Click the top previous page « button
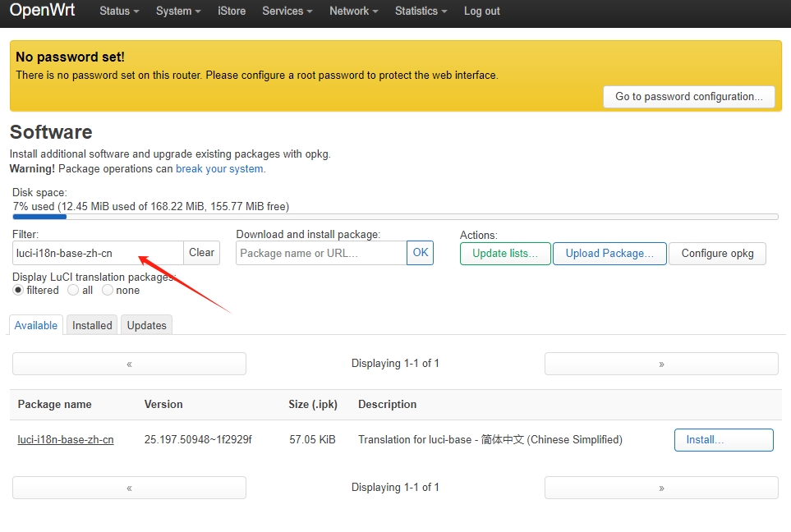 tap(129, 364)
